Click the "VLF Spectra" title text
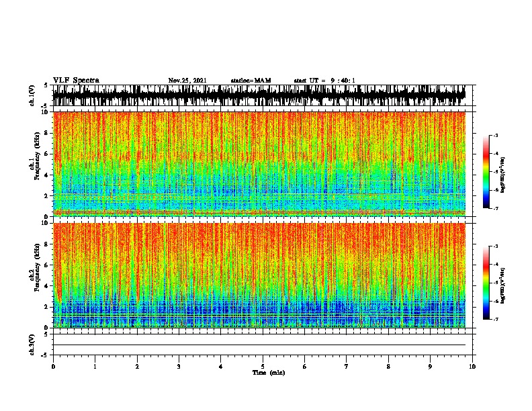The image size is (532, 411). click(x=76, y=81)
